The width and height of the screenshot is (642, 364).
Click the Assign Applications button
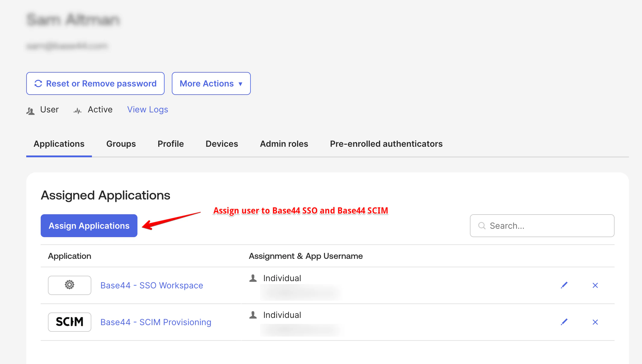(89, 226)
